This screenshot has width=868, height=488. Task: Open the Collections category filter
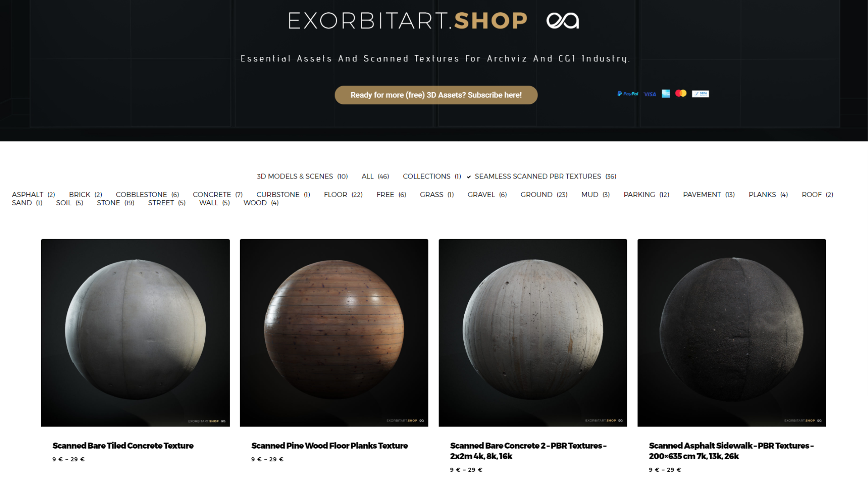click(x=432, y=176)
